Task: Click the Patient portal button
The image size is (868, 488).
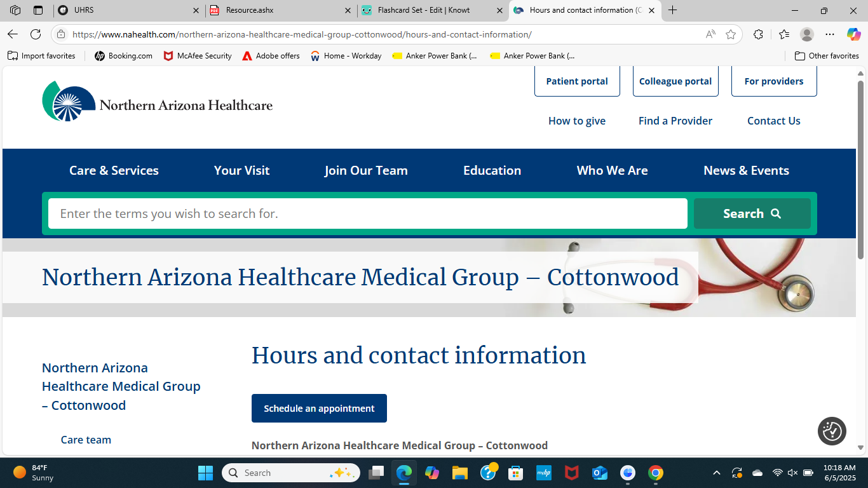Action: coord(577,81)
